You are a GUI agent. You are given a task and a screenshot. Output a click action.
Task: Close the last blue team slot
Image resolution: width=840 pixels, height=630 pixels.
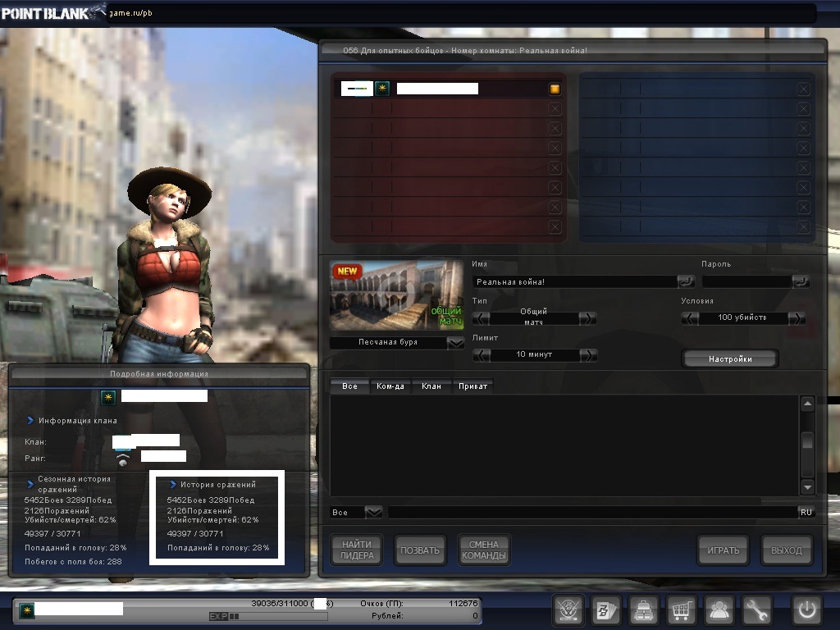click(x=803, y=227)
